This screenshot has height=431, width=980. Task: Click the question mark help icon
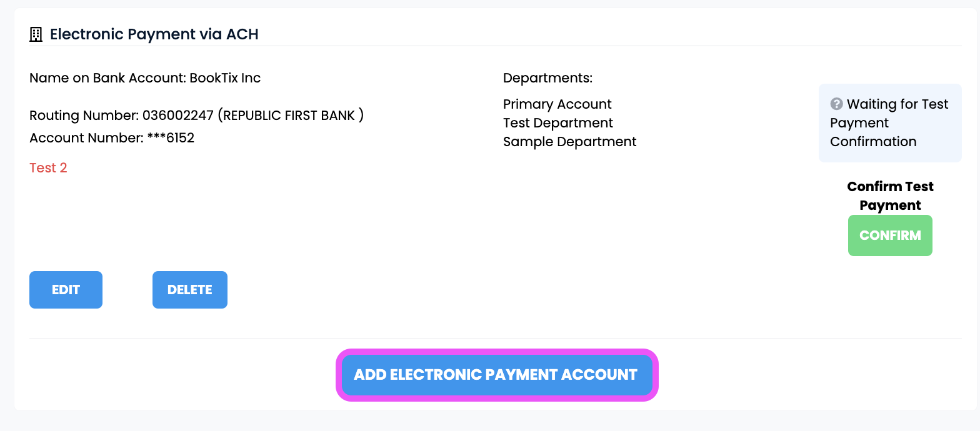point(836,104)
